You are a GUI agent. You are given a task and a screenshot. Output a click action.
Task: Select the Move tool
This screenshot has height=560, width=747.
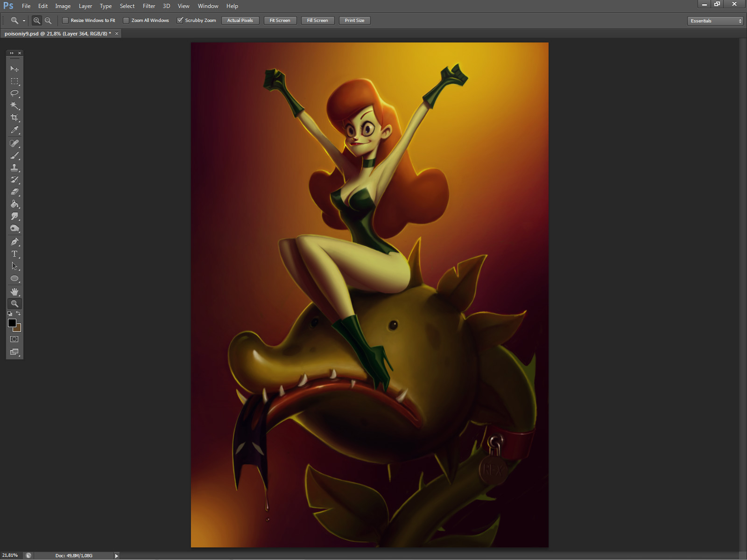[x=14, y=69]
